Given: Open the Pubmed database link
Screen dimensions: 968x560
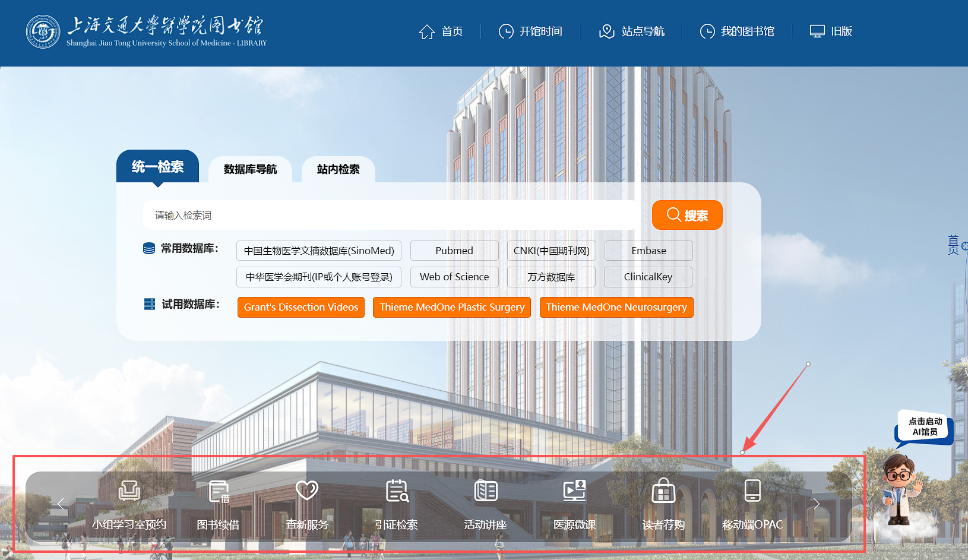Looking at the screenshot, I should (454, 251).
